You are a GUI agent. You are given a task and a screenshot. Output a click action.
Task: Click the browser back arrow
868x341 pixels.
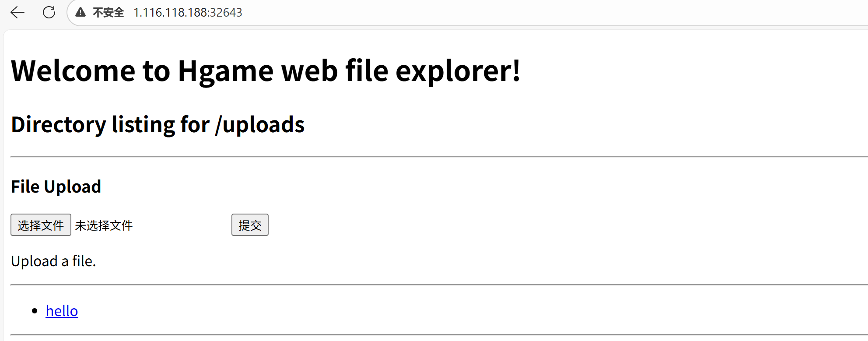click(x=17, y=12)
